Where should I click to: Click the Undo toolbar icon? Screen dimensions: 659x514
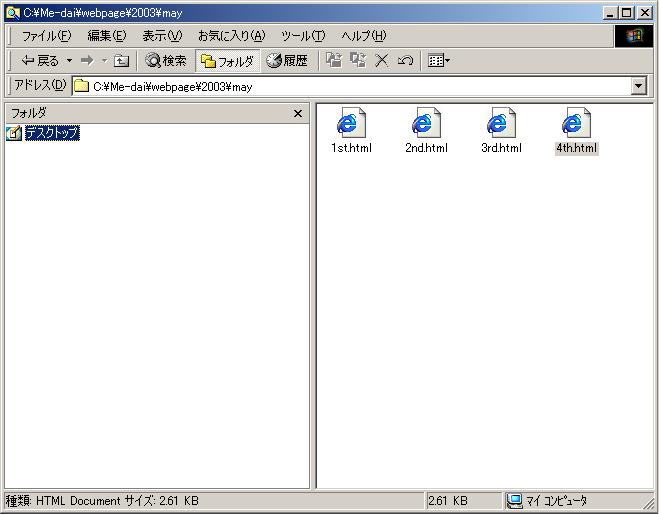point(405,61)
